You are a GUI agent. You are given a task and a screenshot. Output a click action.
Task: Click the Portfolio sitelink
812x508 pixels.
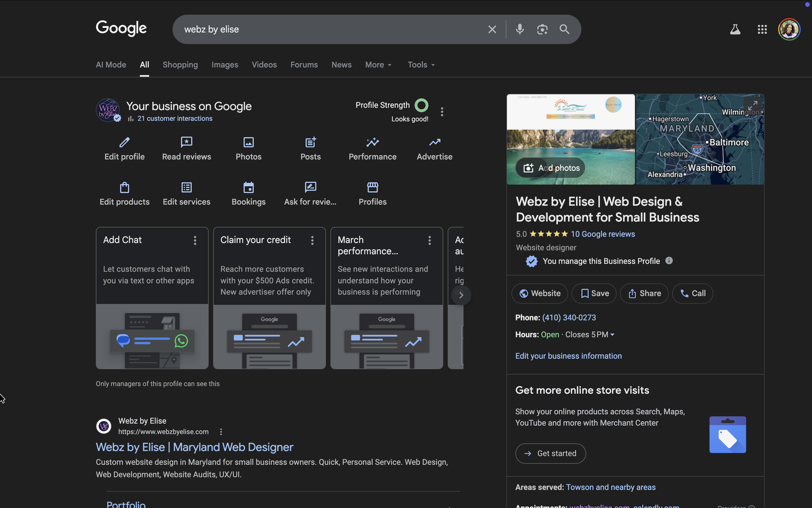point(126,504)
